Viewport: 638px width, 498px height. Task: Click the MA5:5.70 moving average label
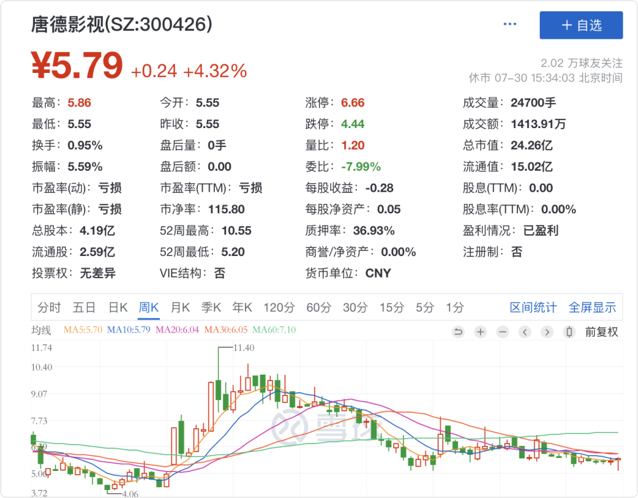(x=83, y=330)
